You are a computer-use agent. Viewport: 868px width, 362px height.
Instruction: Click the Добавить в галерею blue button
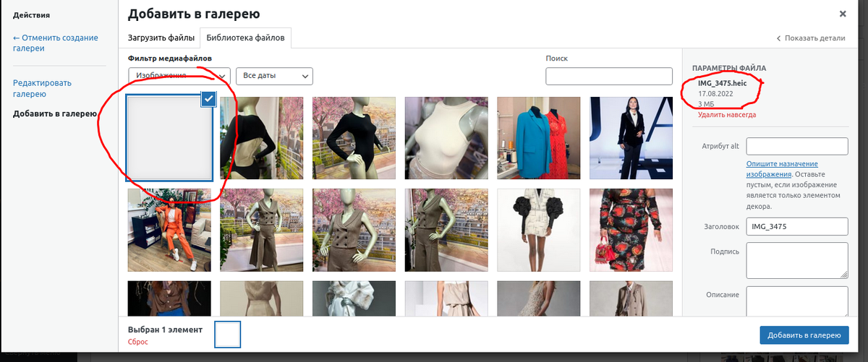[x=804, y=335]
